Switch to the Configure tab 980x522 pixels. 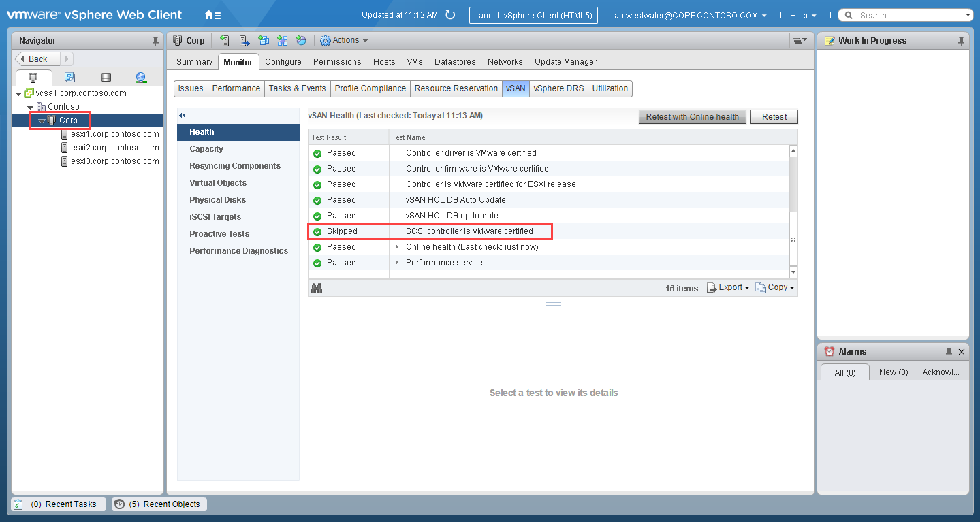coord(283,62)
